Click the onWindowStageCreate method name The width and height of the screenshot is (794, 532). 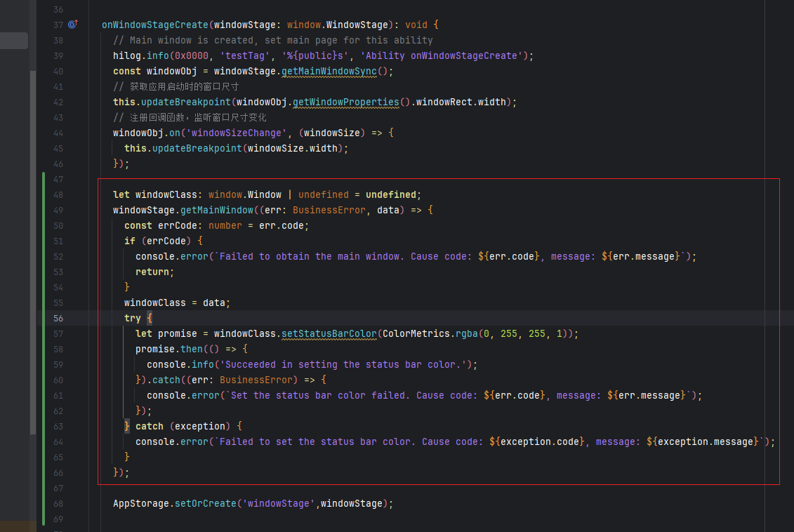point(157,25)
